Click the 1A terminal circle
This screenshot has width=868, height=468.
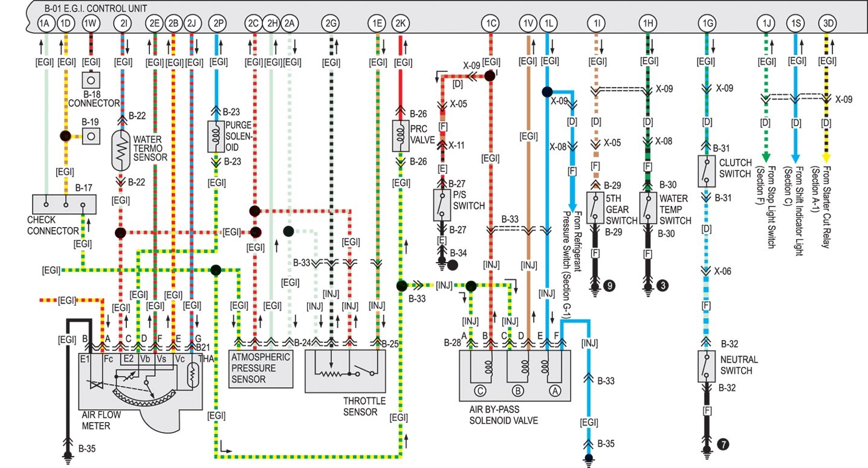[x=44, y=24]
